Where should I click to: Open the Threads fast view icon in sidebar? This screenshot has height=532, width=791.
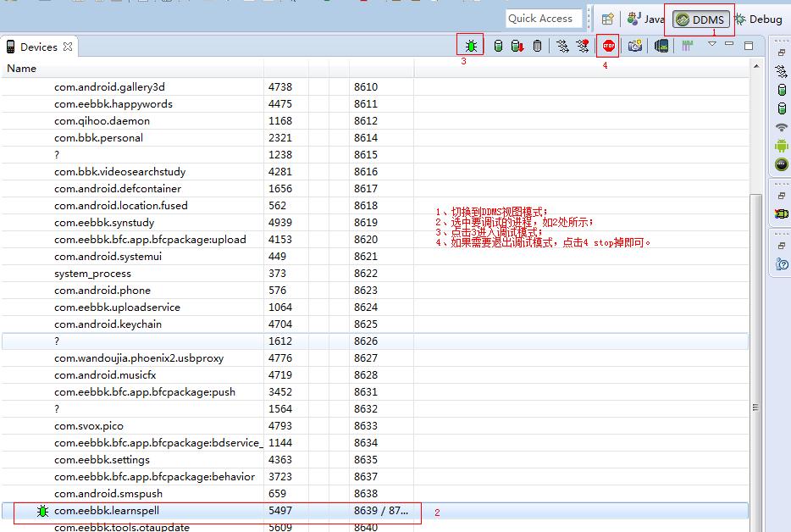(x=782, y=72)
